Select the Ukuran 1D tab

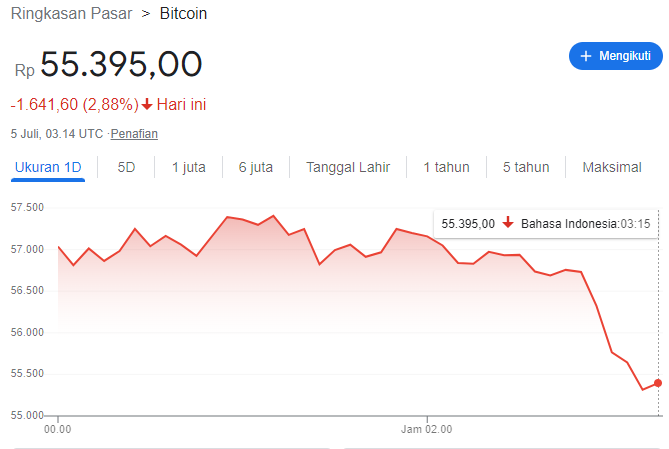click(48, 167)
